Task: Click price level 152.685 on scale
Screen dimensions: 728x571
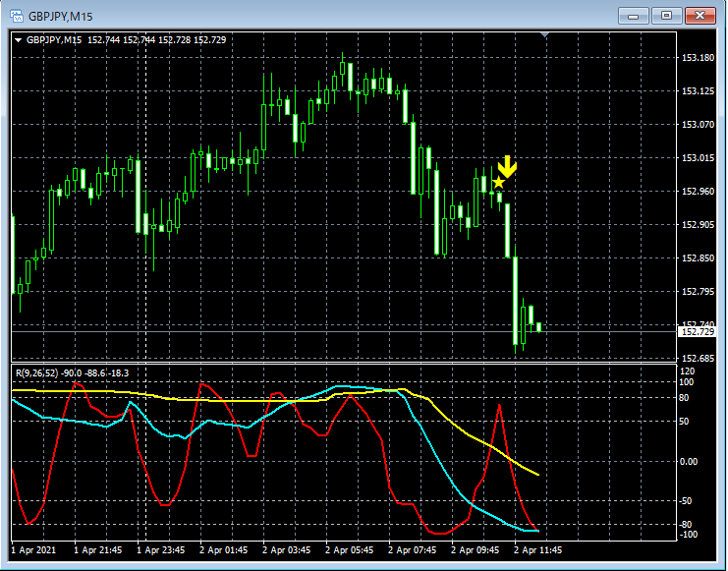Action: (698, 358)
